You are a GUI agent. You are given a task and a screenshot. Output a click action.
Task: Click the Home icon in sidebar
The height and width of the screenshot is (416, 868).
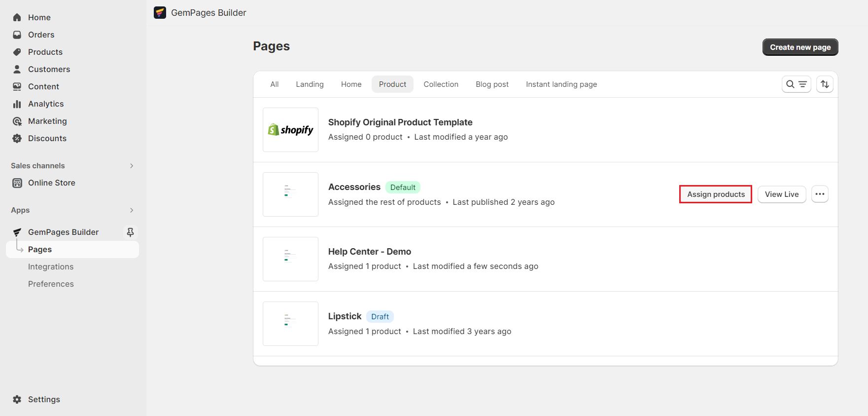click(17, 17)
